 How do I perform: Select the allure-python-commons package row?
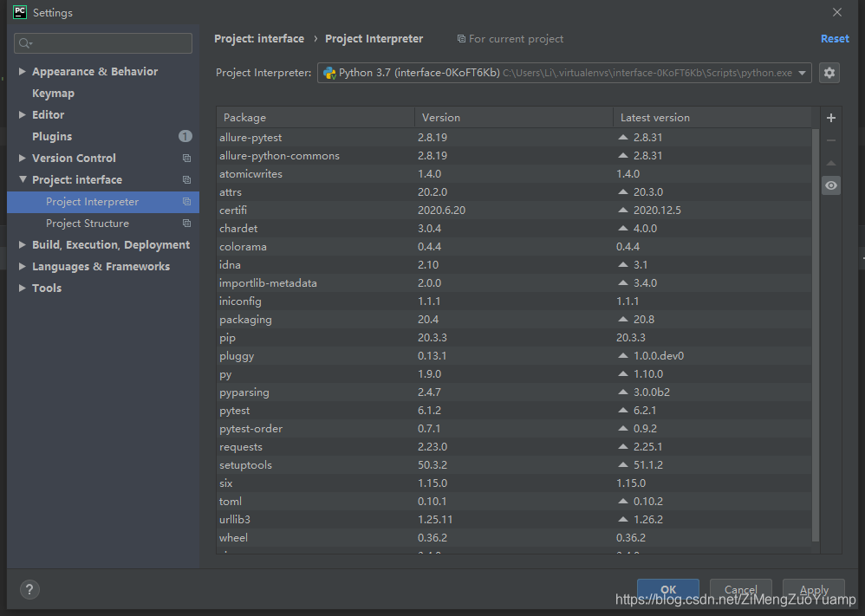click(514, 156)
